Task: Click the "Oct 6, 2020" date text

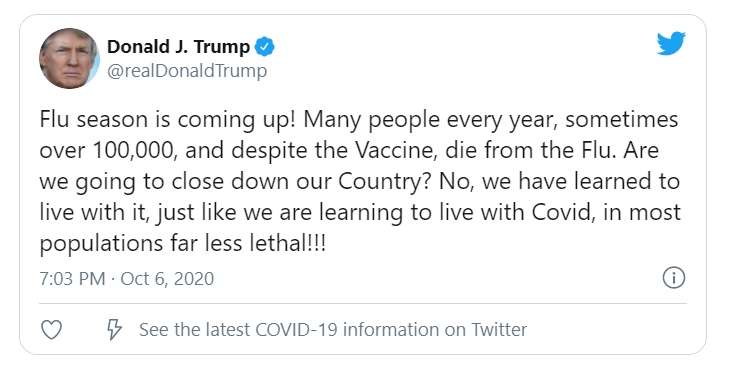Action: pyautogui.click(x=167, y=279)
